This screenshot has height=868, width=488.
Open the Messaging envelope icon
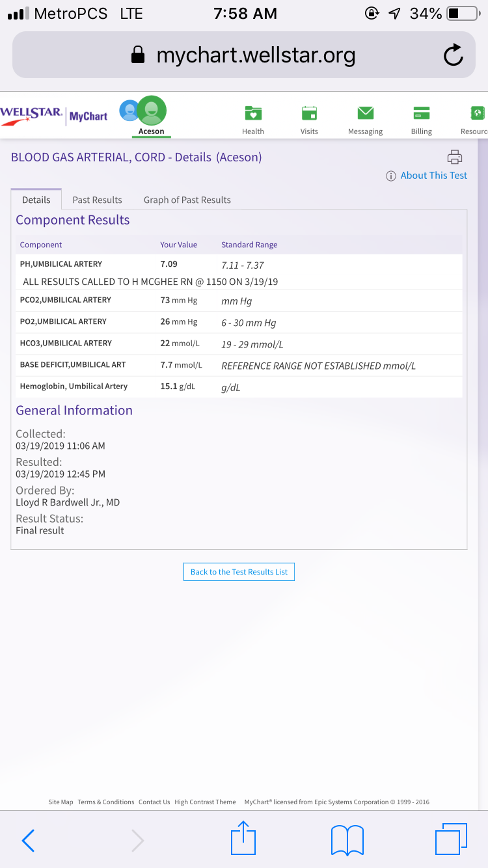(365, 114)
